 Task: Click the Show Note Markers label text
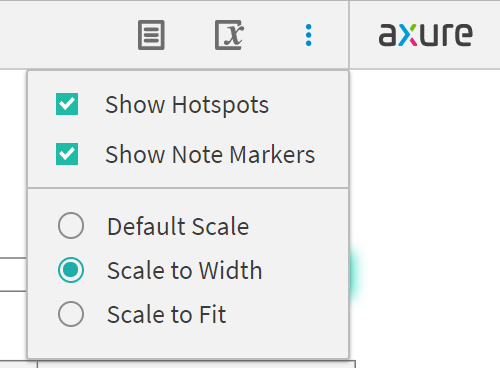point(210,155)
